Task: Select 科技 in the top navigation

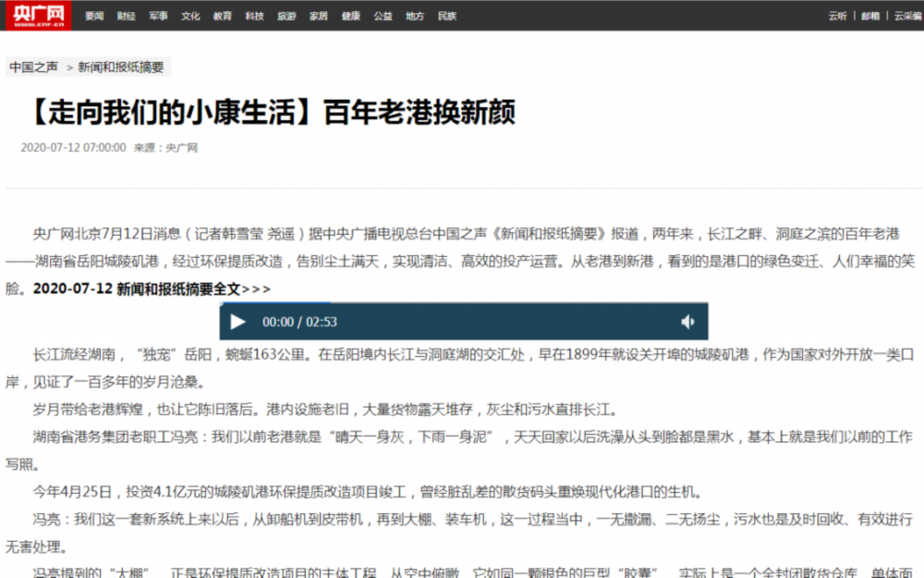Action: coord(254,16)
